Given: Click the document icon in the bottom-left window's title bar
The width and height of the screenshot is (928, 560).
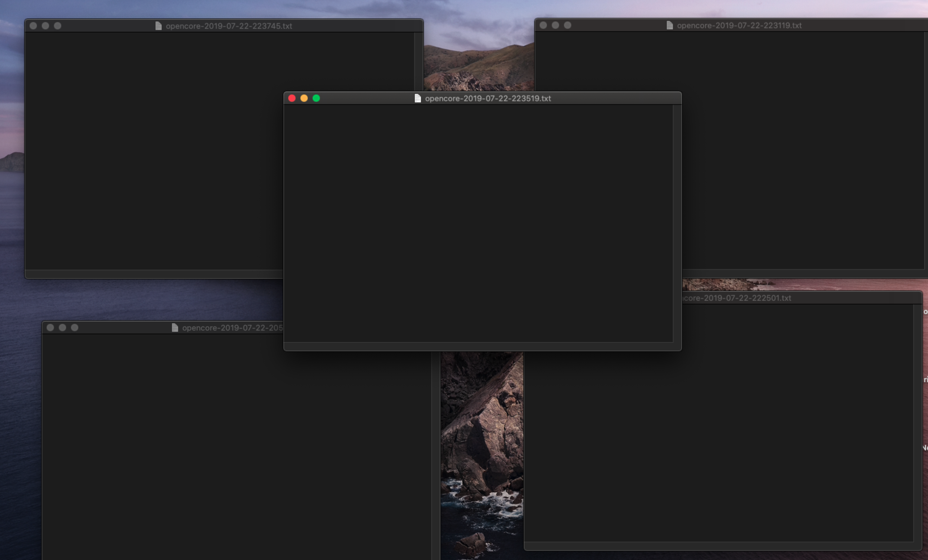Looking at the screenshot, I should [x=174, y=327].
